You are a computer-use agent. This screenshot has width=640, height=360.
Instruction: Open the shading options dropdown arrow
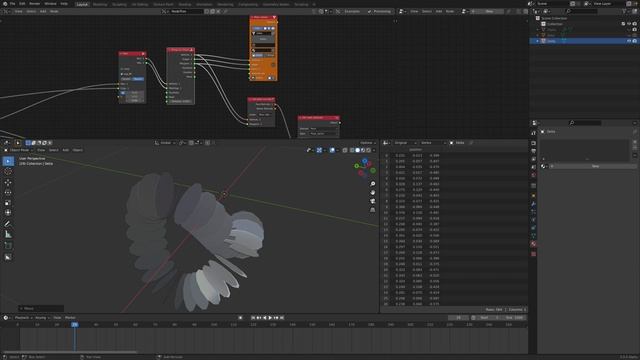click(x=374, y=150)
